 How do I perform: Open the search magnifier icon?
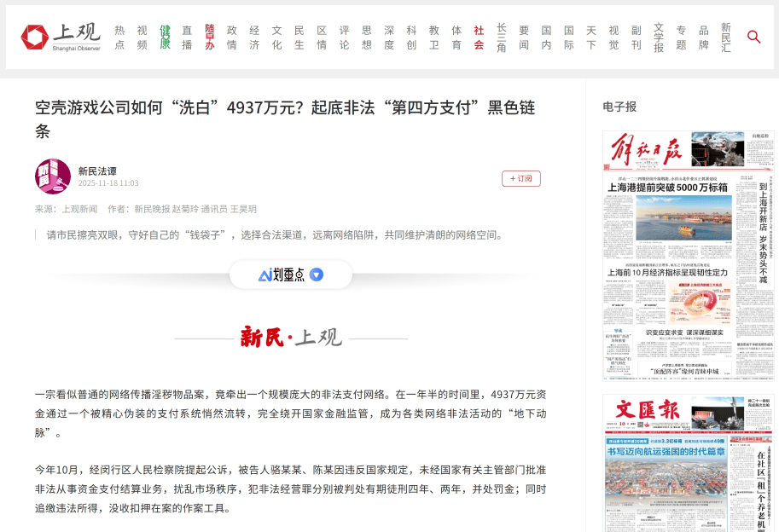point(753,37)
